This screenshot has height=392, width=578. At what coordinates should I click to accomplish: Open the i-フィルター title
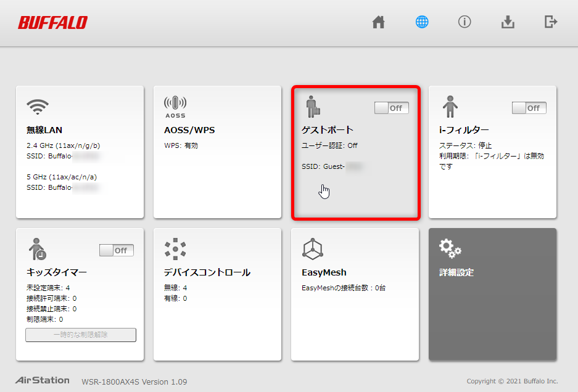464,130
